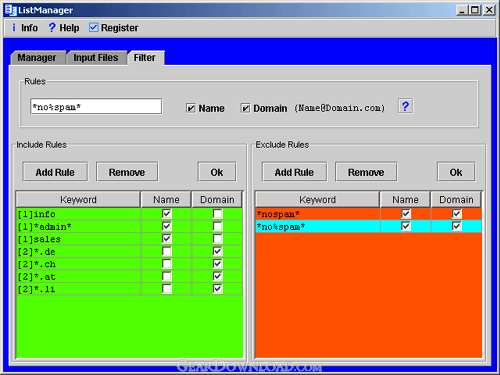500x375 pixels.
Task: Click the Domain column header in Include Rules
Action: click(217, 199)
